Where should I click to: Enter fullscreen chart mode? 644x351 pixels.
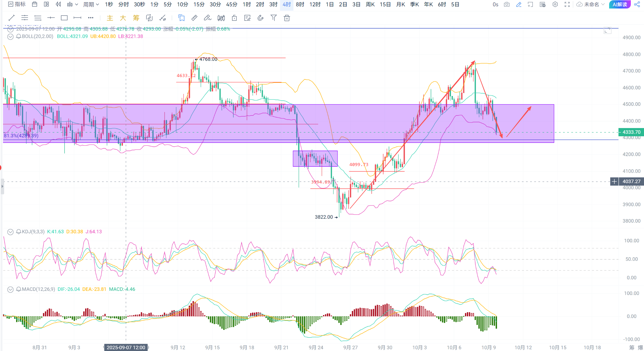[567, 4]
